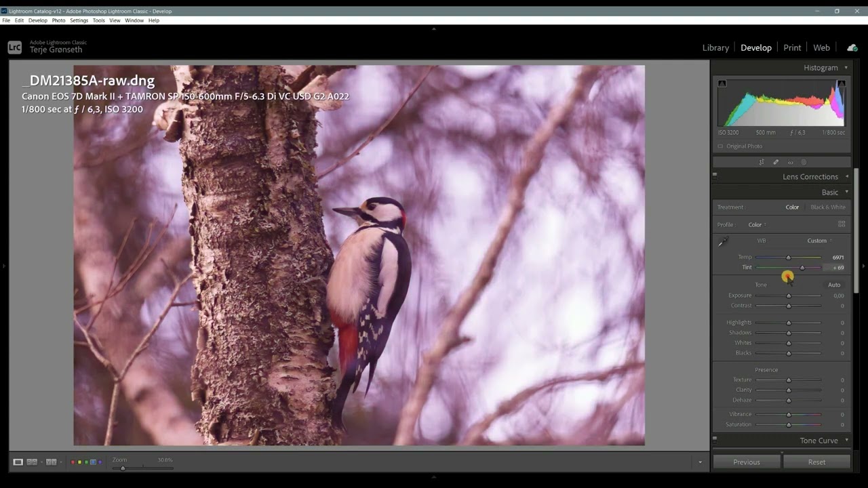868x488 pixels.
Task: Open the Window menu
Action: coord(134,20)
